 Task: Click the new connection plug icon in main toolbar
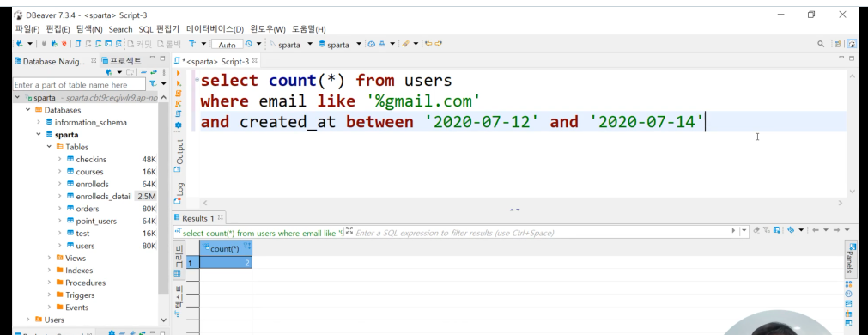tap(20, 44)
